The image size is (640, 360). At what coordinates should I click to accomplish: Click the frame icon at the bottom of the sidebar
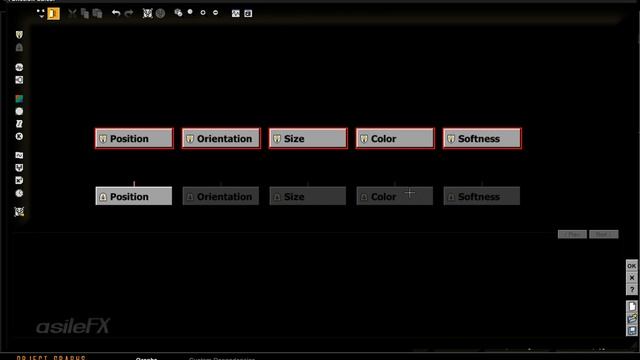(19, 211)
